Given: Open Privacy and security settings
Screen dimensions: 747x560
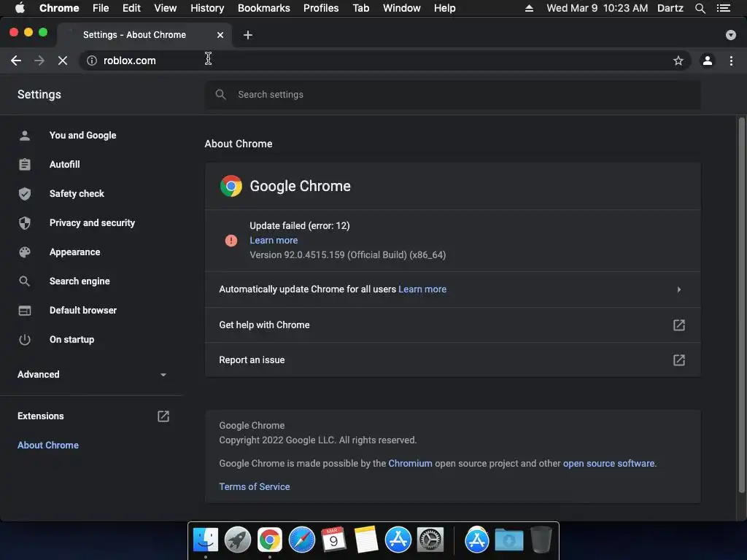Looking at the screenshot, I should click(x=92, y=223).
